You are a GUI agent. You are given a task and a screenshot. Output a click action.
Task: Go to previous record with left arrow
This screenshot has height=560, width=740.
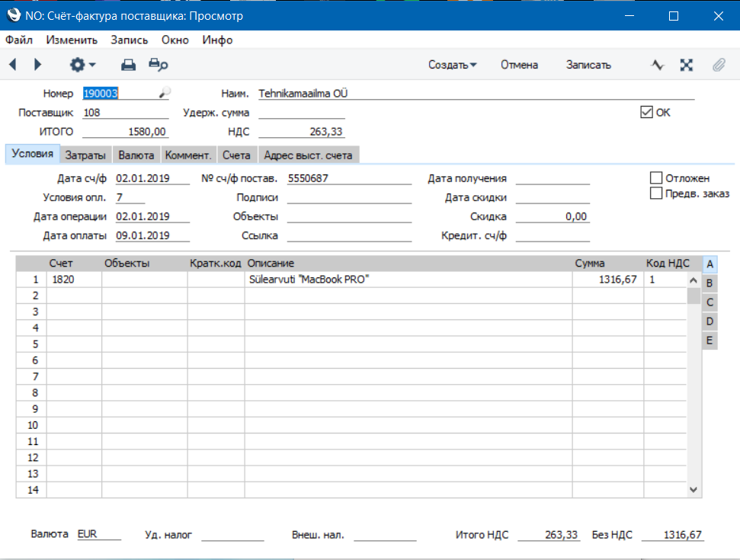pos(13,66)
